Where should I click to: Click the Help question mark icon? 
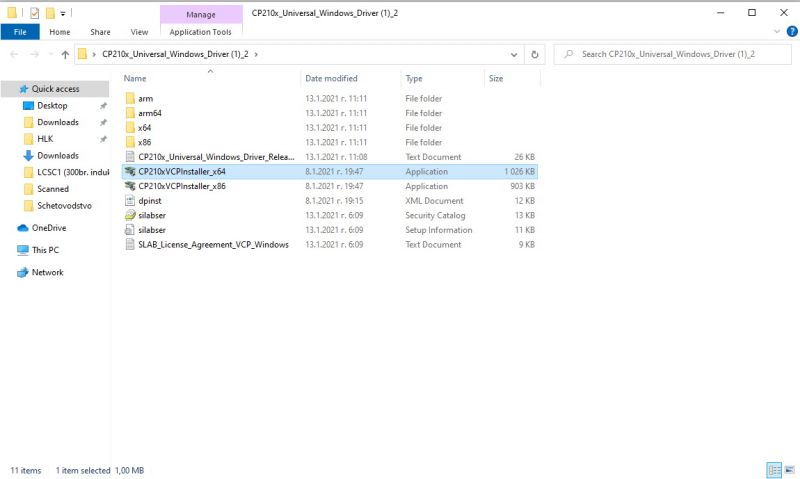(x=788, y=32)
